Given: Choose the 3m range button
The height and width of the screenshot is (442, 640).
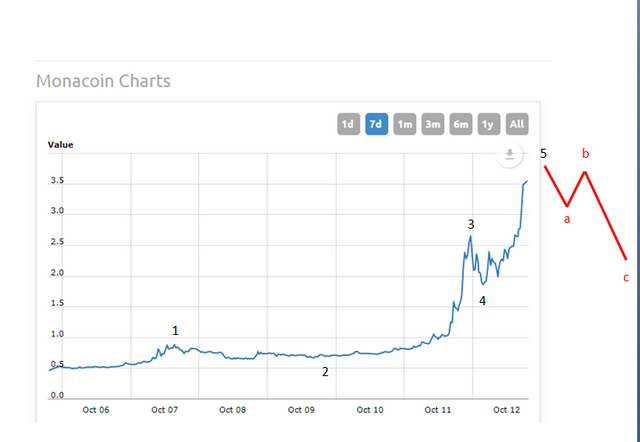Looking at the screenshot, I should [432, 124].
